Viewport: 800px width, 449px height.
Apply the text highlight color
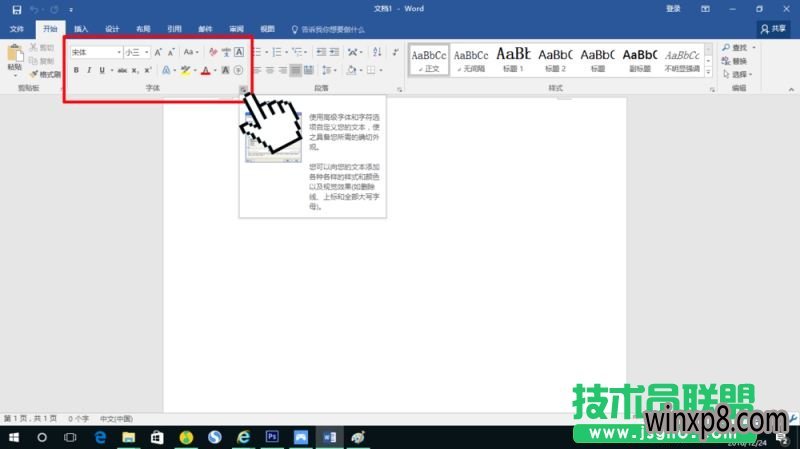pos(185,70)
